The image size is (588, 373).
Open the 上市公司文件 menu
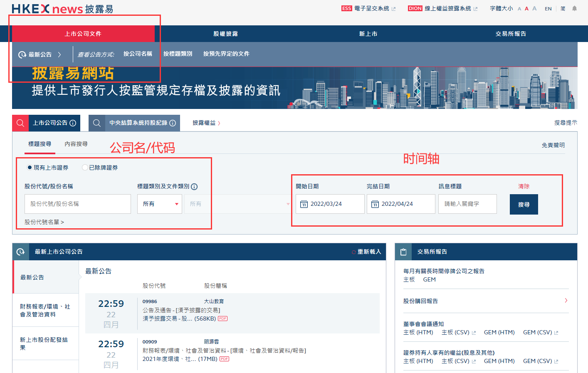coord(83,34)
